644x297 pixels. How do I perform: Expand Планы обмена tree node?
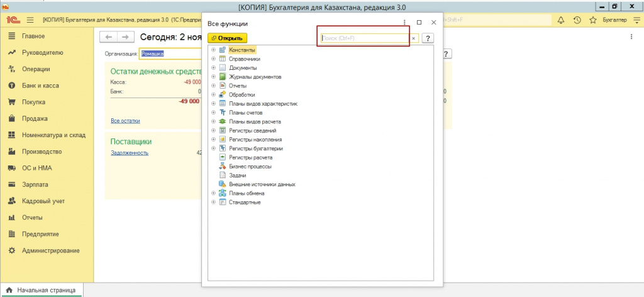213,193
